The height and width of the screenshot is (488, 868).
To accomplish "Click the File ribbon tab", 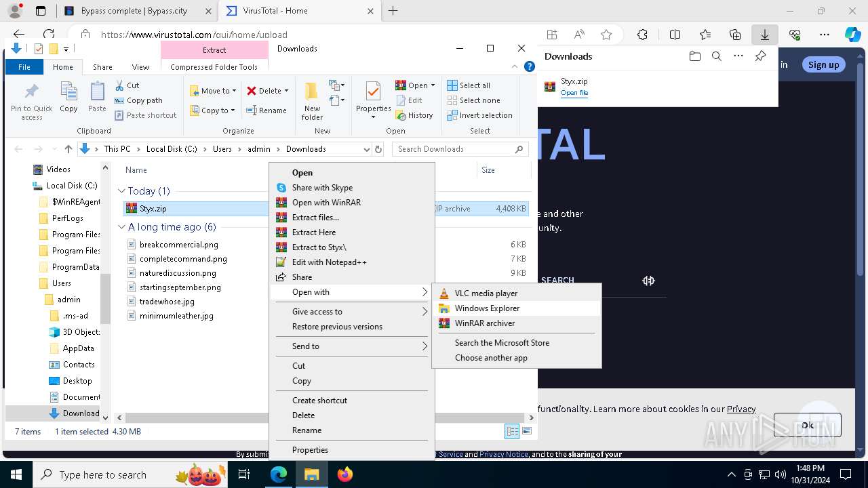I will 24,67.
